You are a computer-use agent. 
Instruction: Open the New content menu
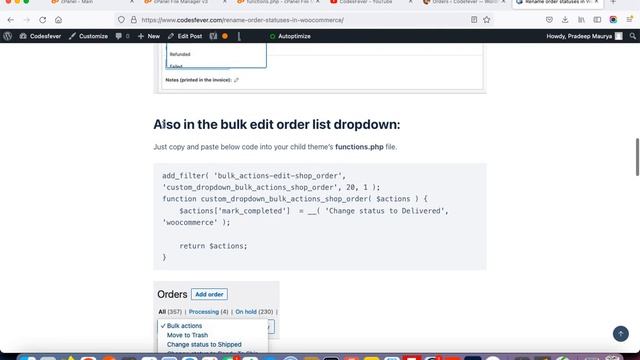pos(149,36)
